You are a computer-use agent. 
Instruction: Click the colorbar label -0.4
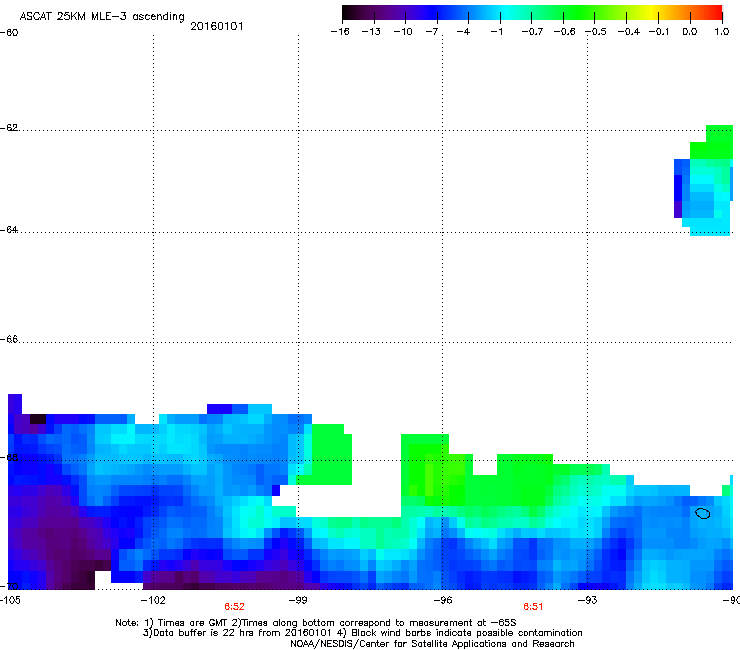[629, 32]
